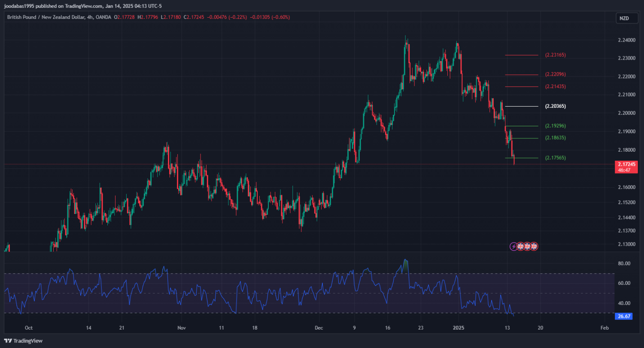Click the high value H2.17796
The width and height of the screenshot is (644, 348).
click(147, 17)
